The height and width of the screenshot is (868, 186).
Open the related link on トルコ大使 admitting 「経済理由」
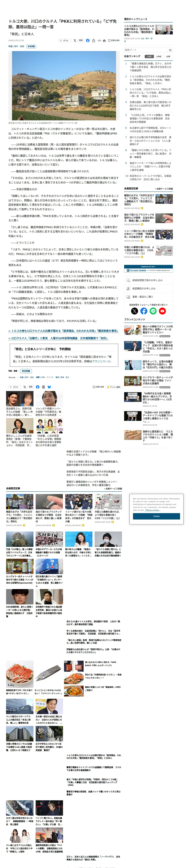point(63,331)
